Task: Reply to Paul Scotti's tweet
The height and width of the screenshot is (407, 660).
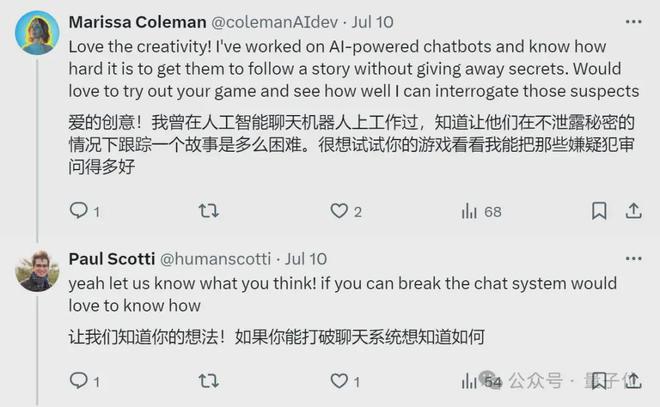Action: 79,381
